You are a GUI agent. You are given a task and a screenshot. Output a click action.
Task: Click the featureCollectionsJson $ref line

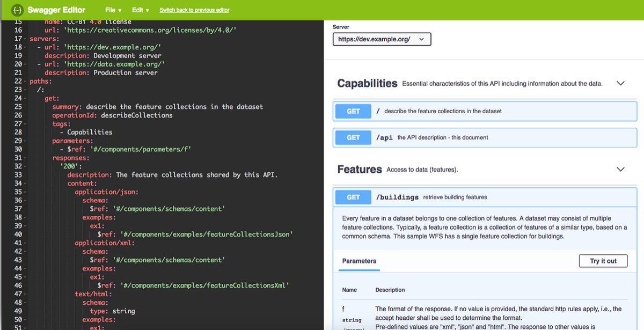click(x=195, y=234)
